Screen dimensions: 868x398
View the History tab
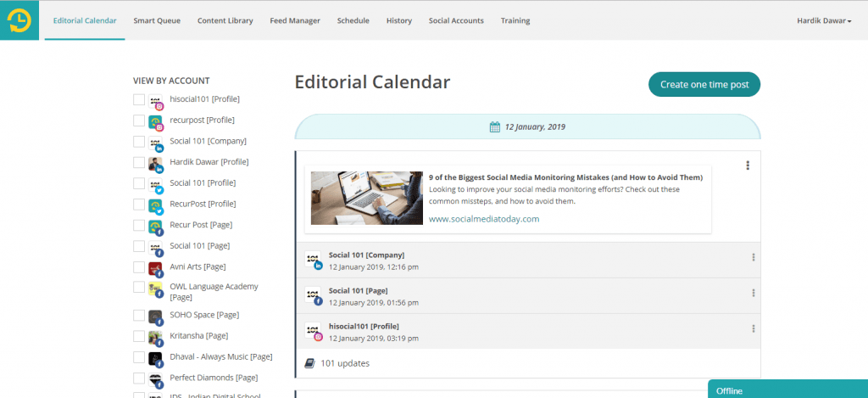pos(399,20)
